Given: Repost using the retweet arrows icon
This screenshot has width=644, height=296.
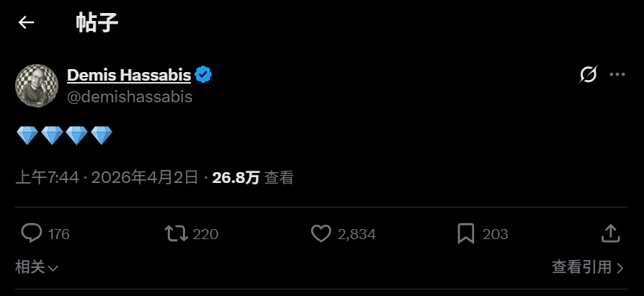Looking at the screenshot, I should pyautogui.click(x=176, y=233).
